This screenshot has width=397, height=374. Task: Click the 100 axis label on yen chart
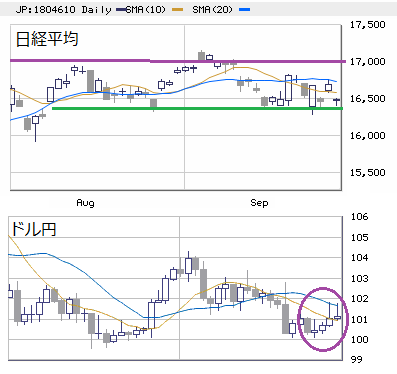coord(359,340)
